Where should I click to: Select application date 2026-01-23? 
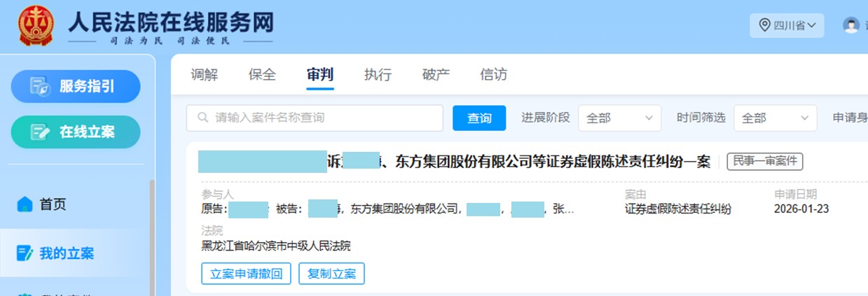[801, 209]
